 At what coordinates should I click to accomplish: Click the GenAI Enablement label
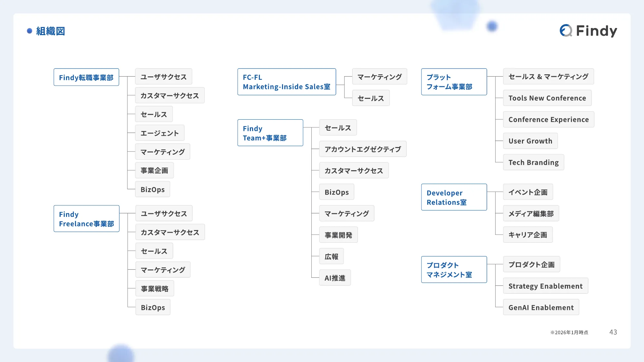[x=541, y=307]
